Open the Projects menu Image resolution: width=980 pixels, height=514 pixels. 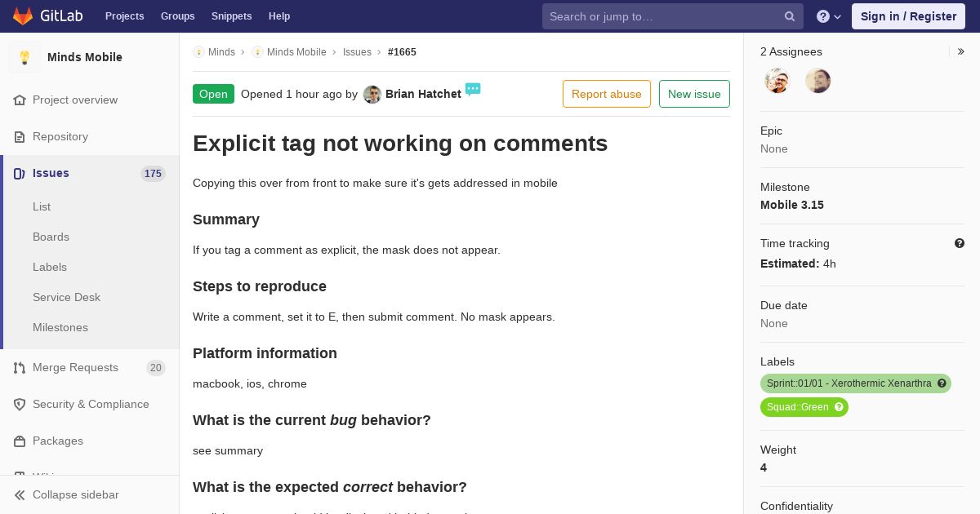pyautogui.click(x=125, y=16)
